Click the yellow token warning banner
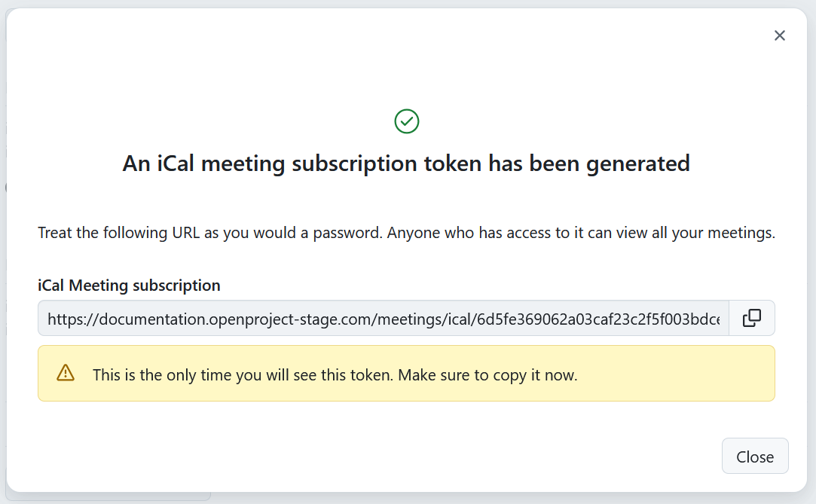The image size is (816, 504). (406, 373)
